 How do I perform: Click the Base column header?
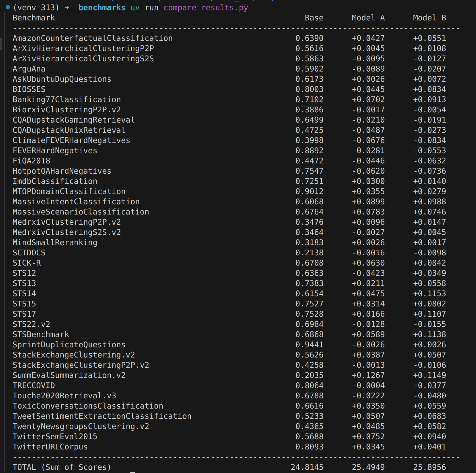[x=314, y=18]
